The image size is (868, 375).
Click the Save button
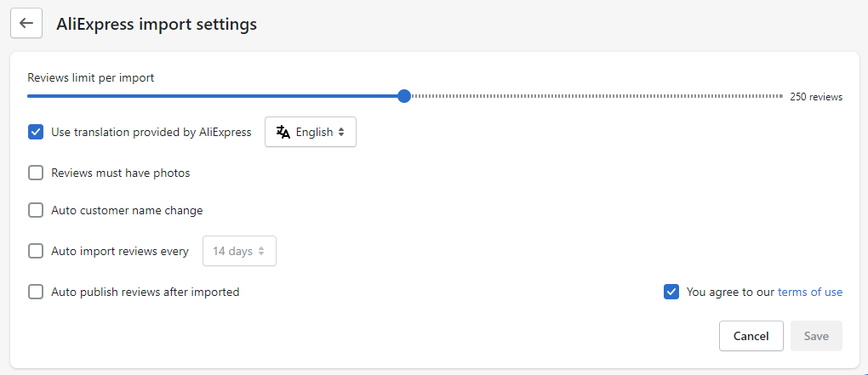coord(815,336)
